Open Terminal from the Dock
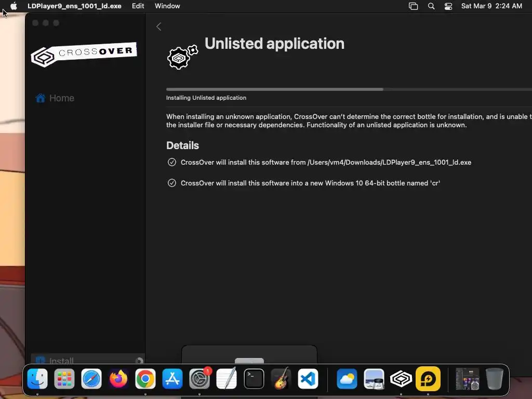The width and height of the screenshot is (532, 399). pos(254,379)
